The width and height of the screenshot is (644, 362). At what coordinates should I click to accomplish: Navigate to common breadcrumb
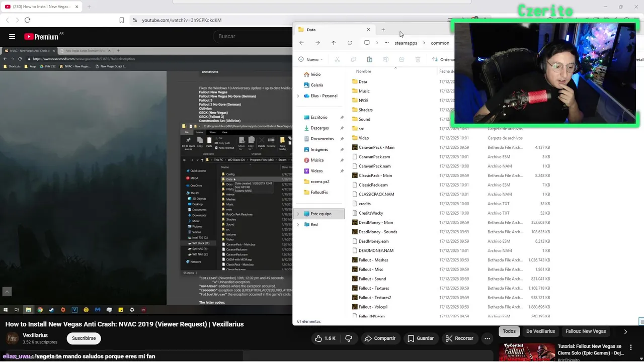[440, 43]
